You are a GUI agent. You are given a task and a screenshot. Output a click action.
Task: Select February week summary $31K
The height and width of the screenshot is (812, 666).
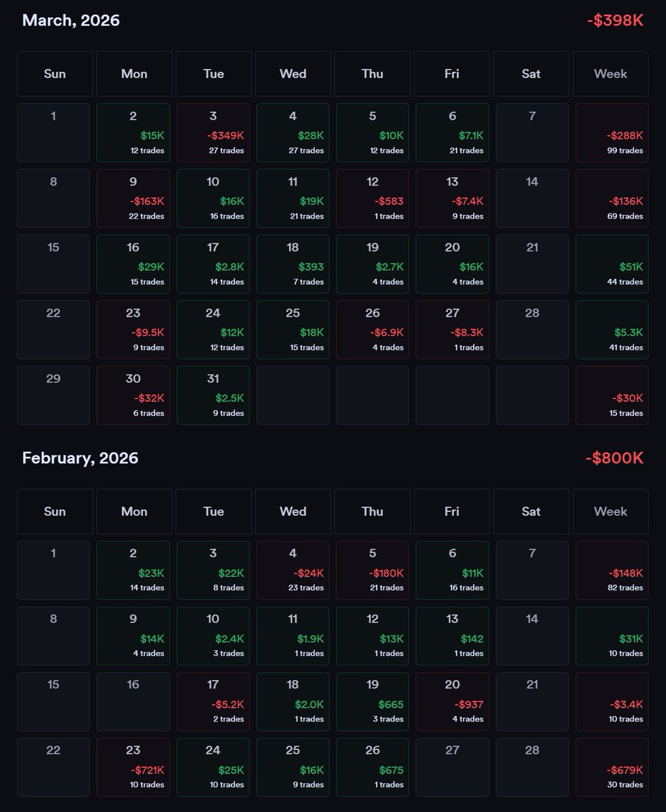612,636
